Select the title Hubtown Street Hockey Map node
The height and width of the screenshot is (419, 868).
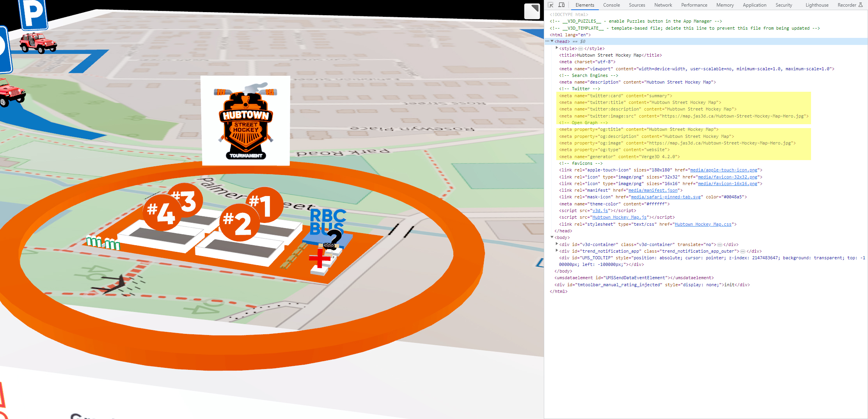(x=610, y=55)
